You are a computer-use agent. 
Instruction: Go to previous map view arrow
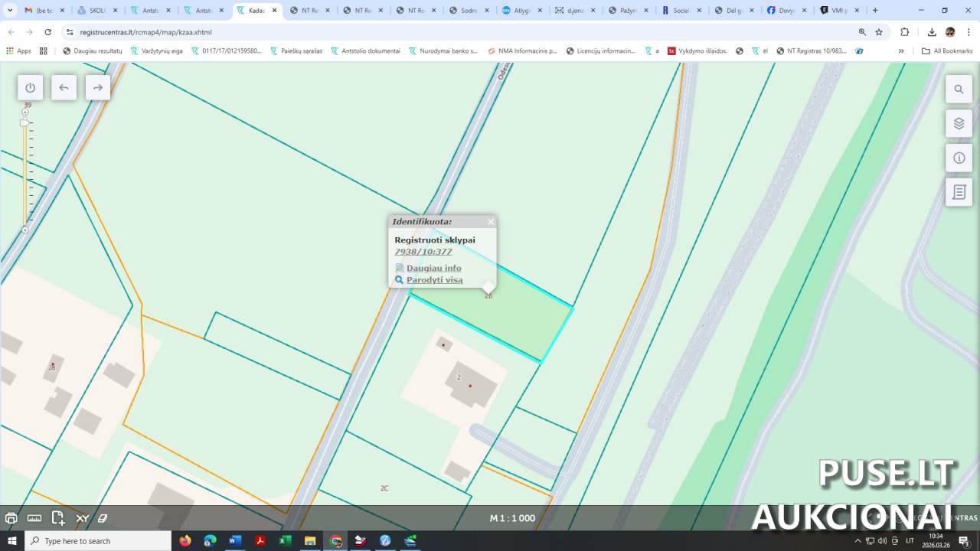[64, 87]
